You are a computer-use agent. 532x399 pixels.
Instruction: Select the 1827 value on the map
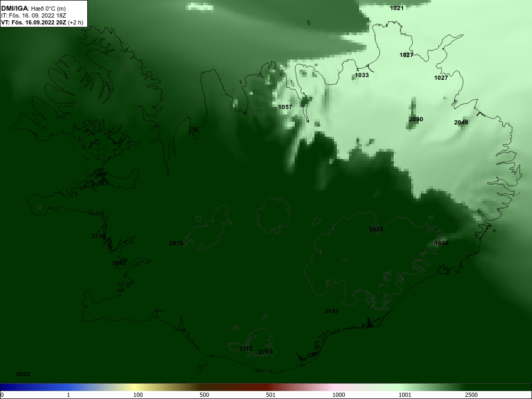(x=406, y=55)
